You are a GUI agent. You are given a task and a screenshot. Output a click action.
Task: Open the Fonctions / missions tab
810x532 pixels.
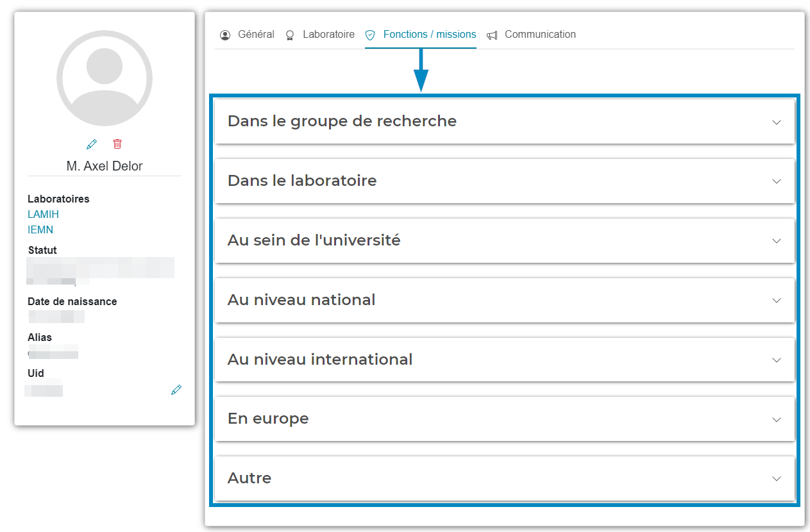click(430, 35)
